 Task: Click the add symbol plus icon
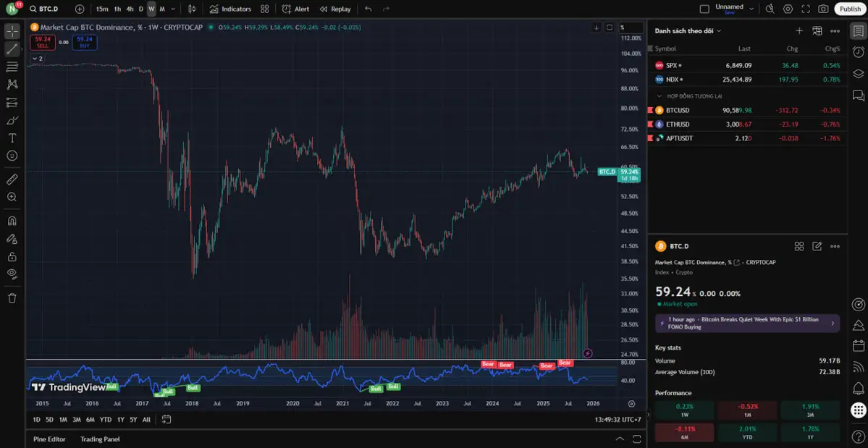click(x=80, y=9)
